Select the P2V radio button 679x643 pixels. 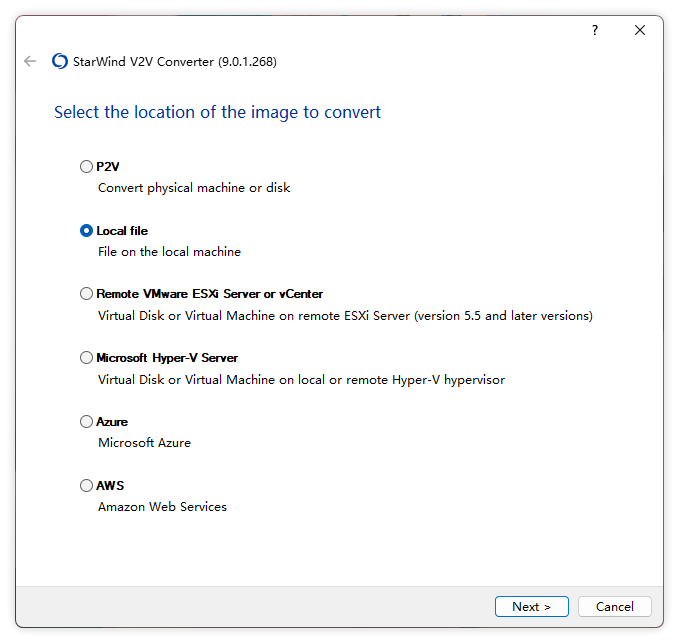tap(86, 167)
